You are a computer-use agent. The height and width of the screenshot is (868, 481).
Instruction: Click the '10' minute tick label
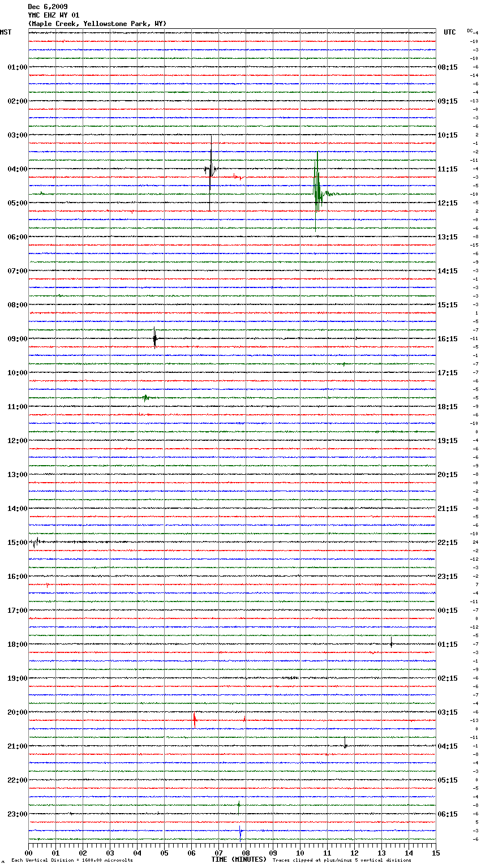coord(300,853)
